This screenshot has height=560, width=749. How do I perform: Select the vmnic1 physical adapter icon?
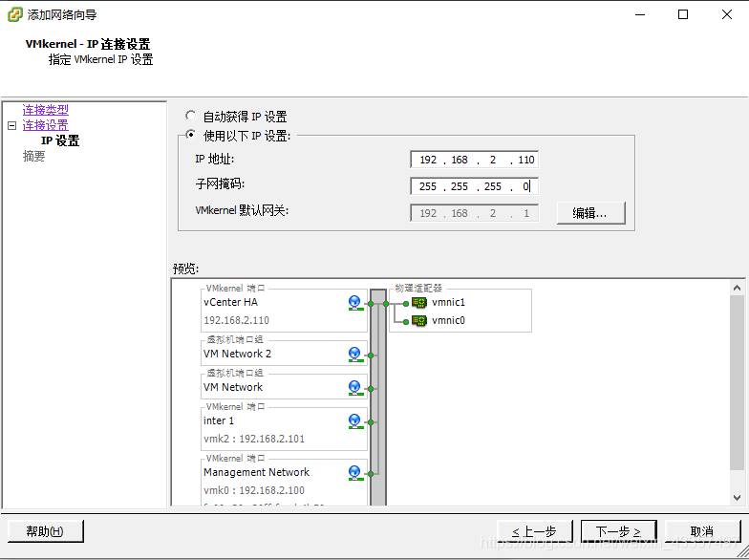coord(419,303)
